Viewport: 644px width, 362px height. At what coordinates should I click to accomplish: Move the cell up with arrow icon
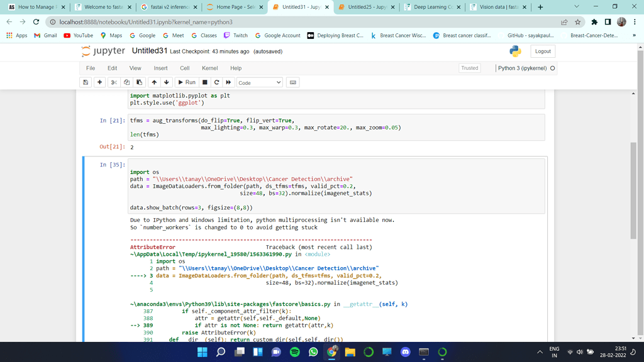click(155, 82)
